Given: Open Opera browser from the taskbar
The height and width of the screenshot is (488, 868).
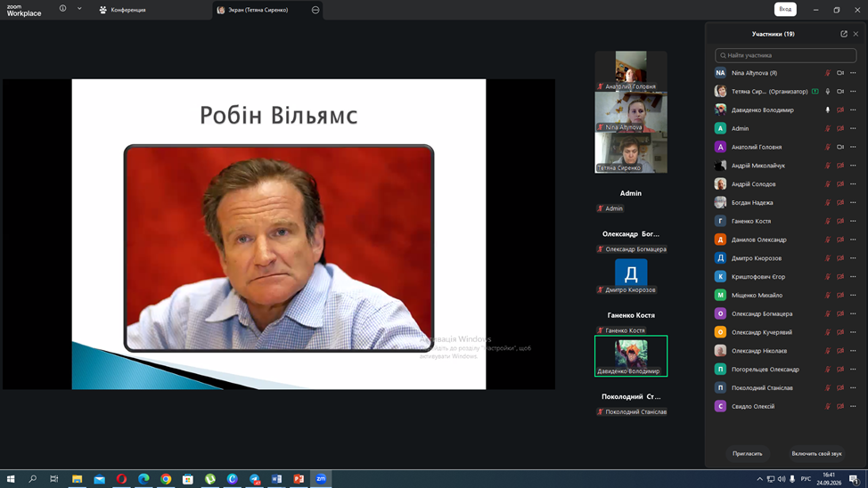Looking at the screenshot, I should tap(121, 478).
